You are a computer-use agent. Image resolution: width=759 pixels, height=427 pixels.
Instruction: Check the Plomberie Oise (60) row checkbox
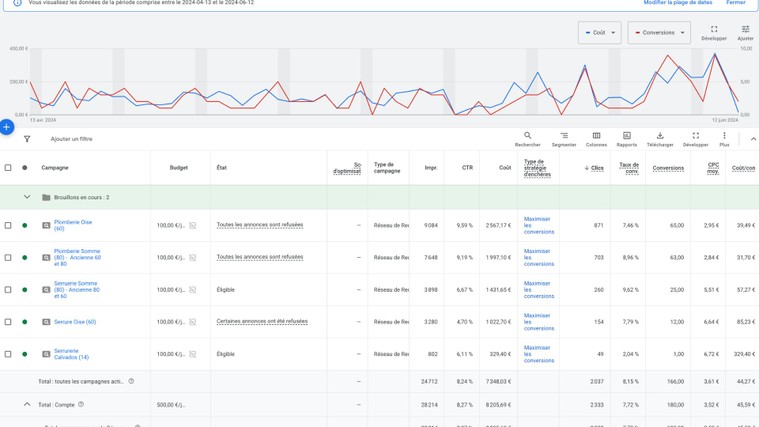point(8,226)
